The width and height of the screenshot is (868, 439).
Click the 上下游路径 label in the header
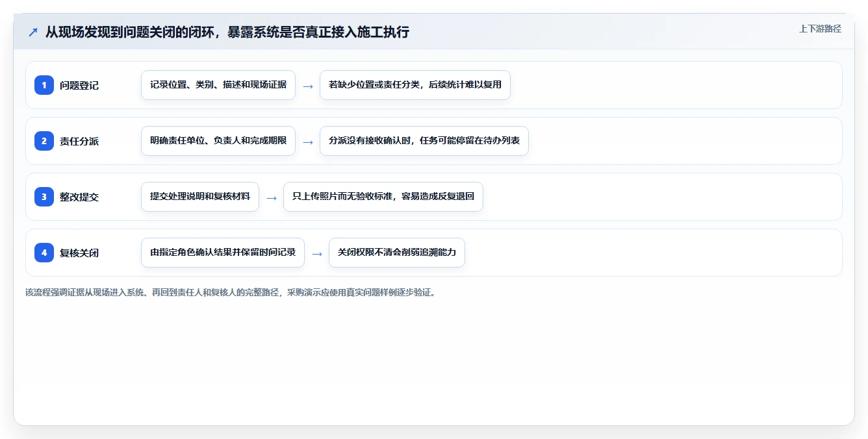tap(820, 29)
